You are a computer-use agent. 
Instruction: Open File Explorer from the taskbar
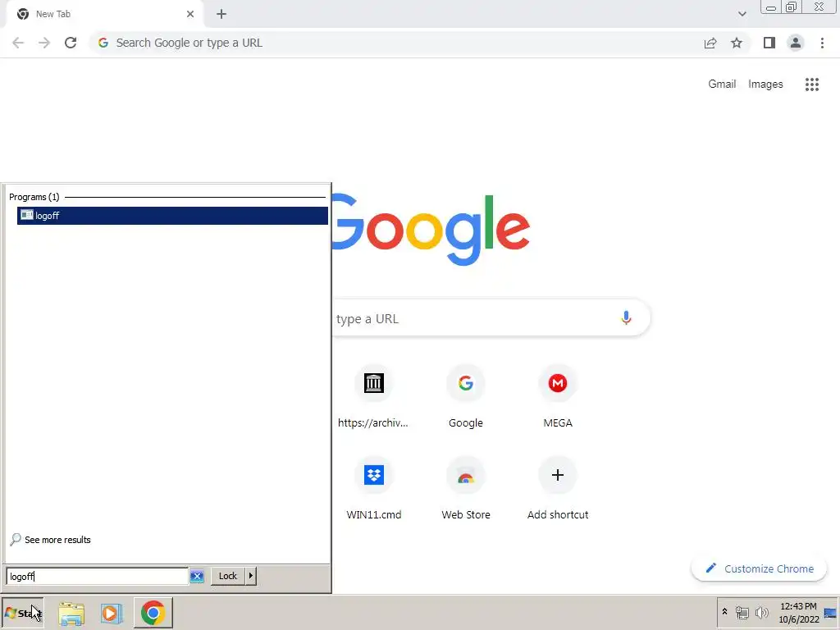coord(71,613)
